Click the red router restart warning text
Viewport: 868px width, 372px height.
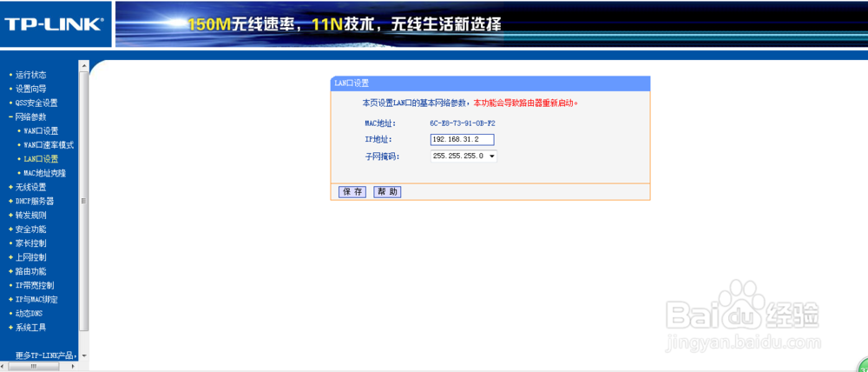click(526, 103)
